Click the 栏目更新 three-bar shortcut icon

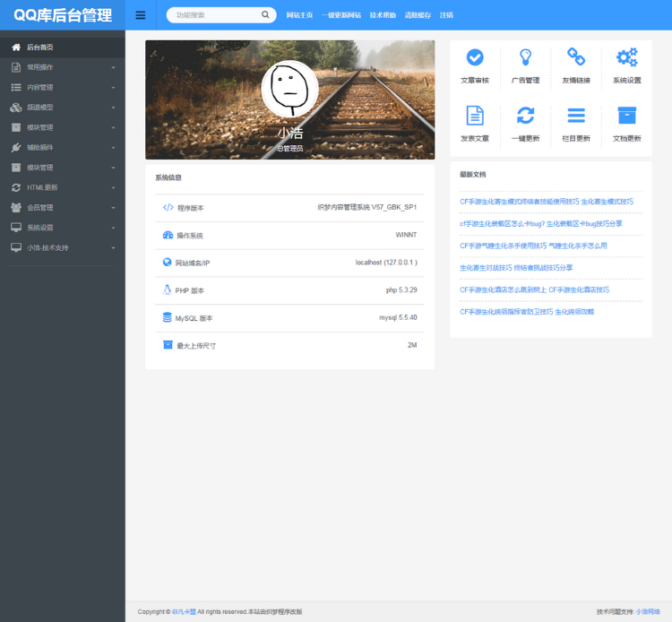(576, 116)
